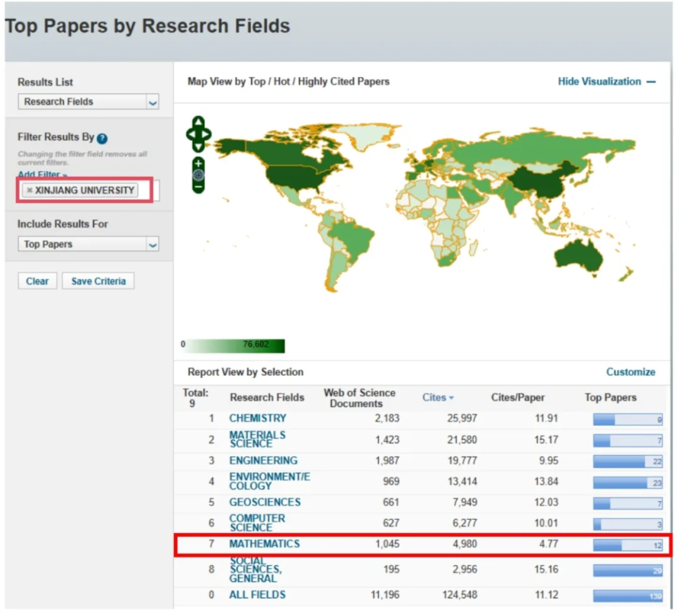The height and width of the screenshot is (616, 678).
Task: Open Filter Results By help icon
Action: coord(102,138)
